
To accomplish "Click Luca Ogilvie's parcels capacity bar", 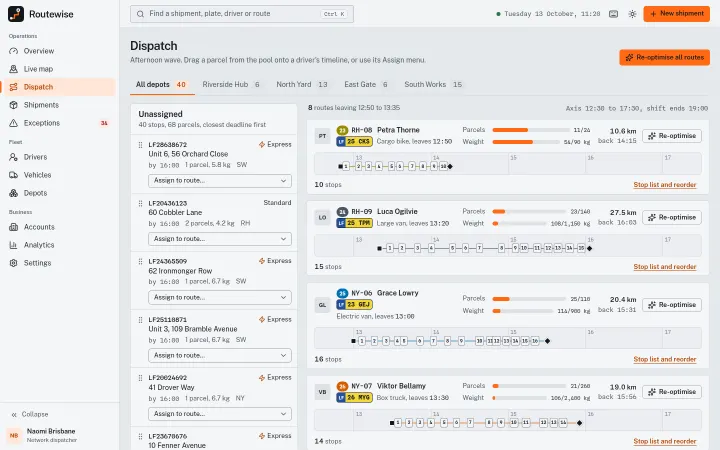I will pyautogui.click(x=529, y=212).
